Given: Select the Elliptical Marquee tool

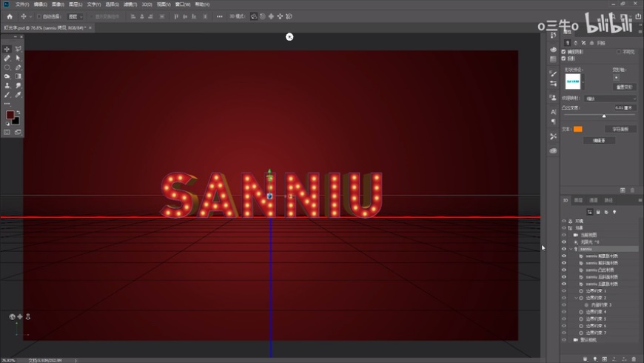Looking at the screenshot, I should coord(7,67).
